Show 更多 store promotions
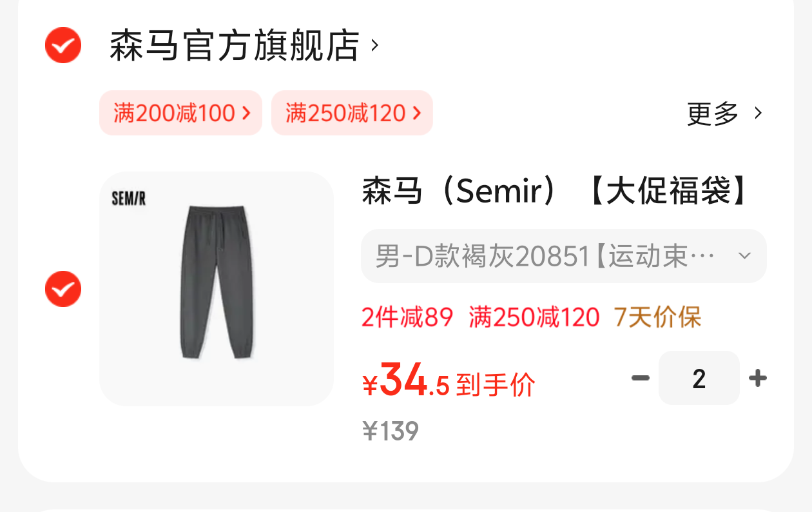Viewport: 812px width, 512px height. (x=713, y=113)
